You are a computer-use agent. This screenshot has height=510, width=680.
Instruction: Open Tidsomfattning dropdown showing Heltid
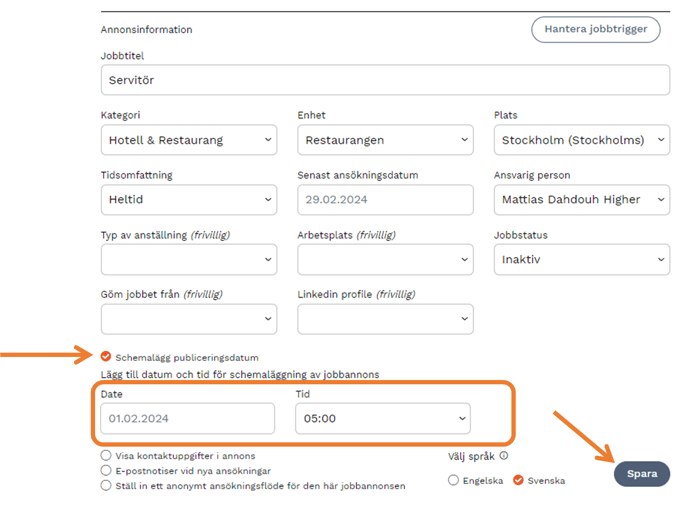click(x=189, y=199)
